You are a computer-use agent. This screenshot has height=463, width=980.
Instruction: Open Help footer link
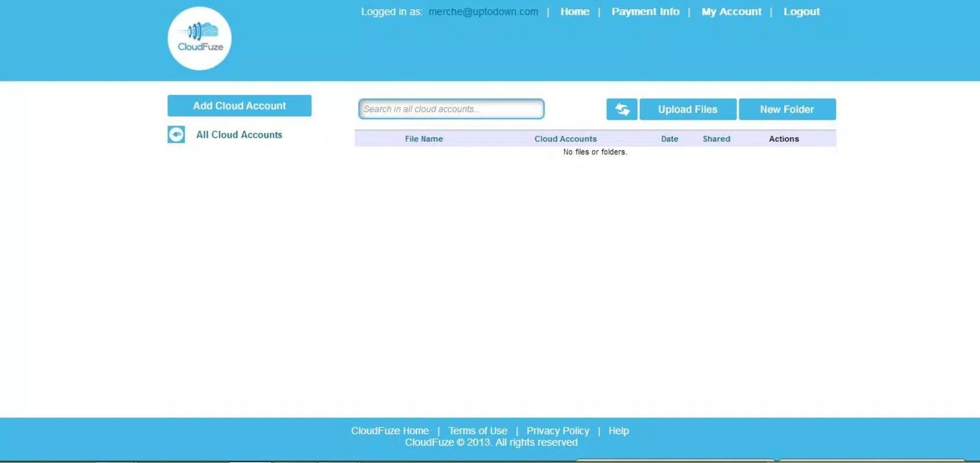click(619, 431)
